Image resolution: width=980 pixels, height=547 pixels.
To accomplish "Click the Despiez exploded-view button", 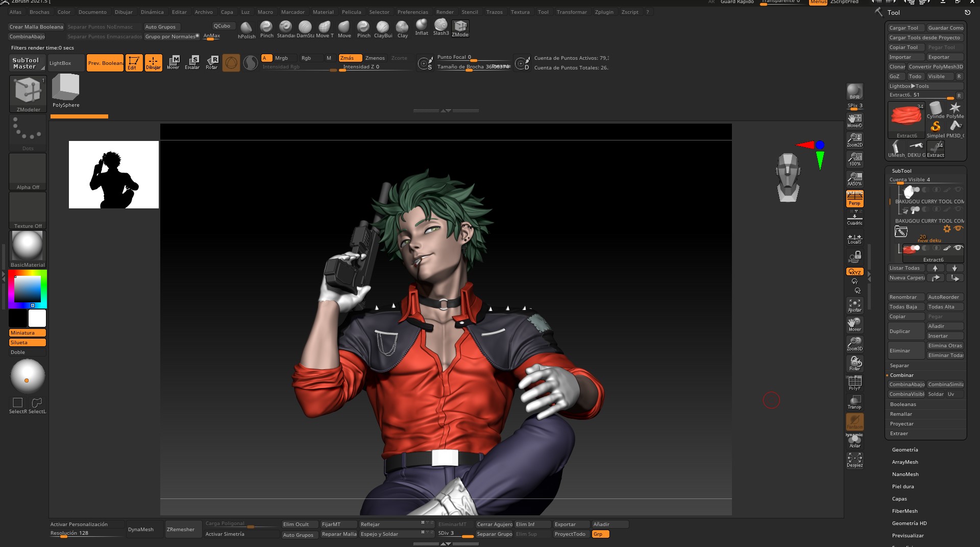I will click(854, 460).
